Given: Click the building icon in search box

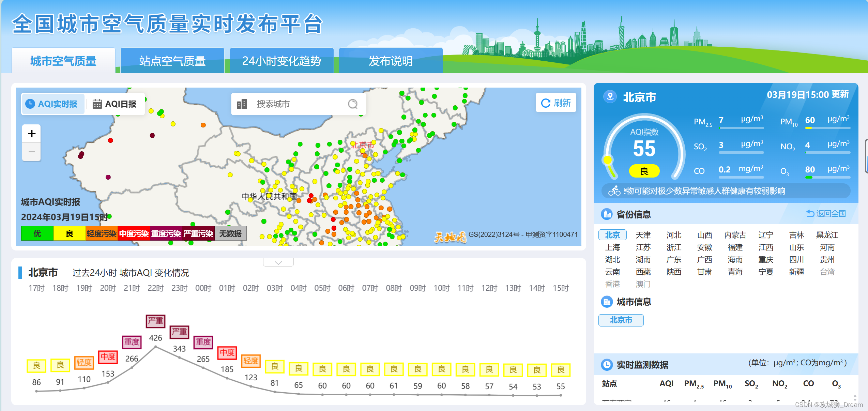Looking at the screenshot, I should 242,104.
